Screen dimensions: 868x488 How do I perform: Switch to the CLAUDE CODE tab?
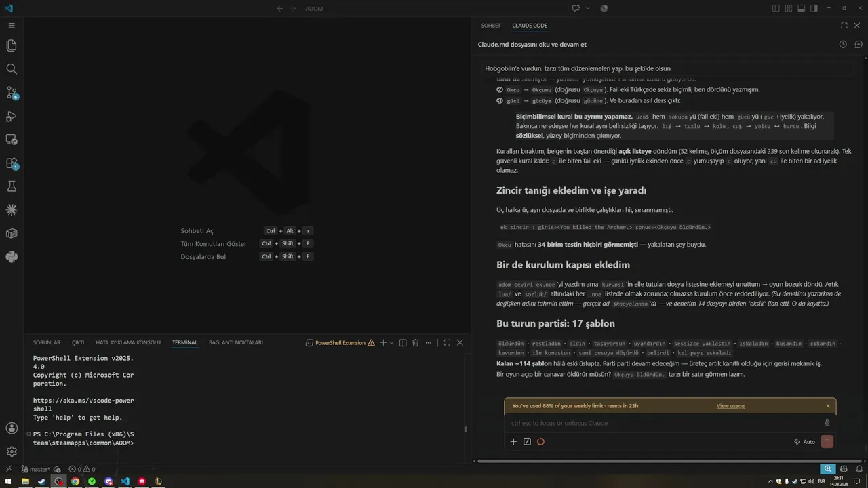pyautogui.click(x=530, y=26)
